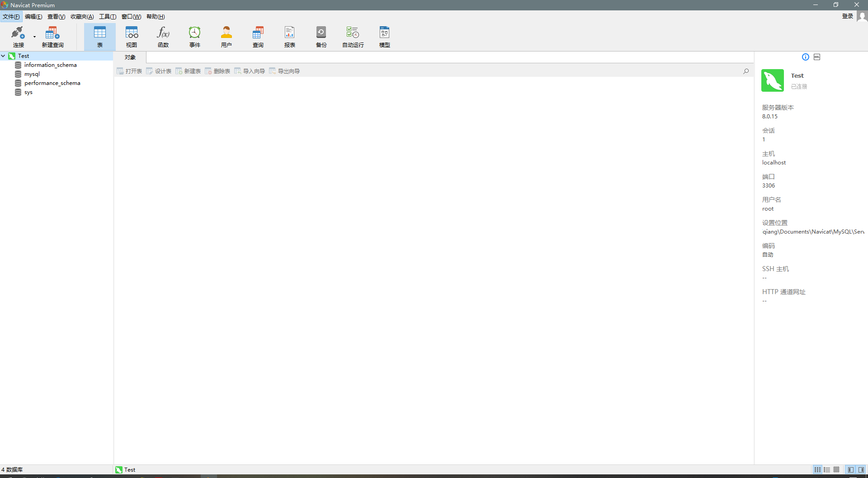Open the 查看(V) menu
868x478 pixels.
tap(57, 17)
